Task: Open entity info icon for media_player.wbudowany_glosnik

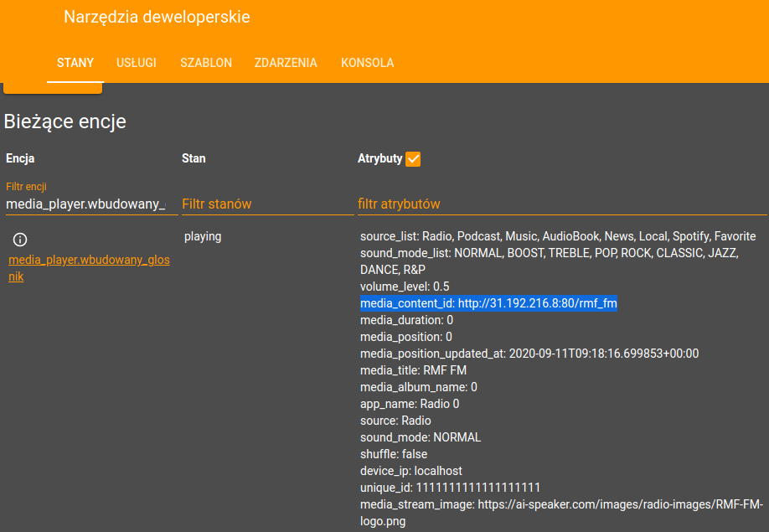Action: pos(20,240)
